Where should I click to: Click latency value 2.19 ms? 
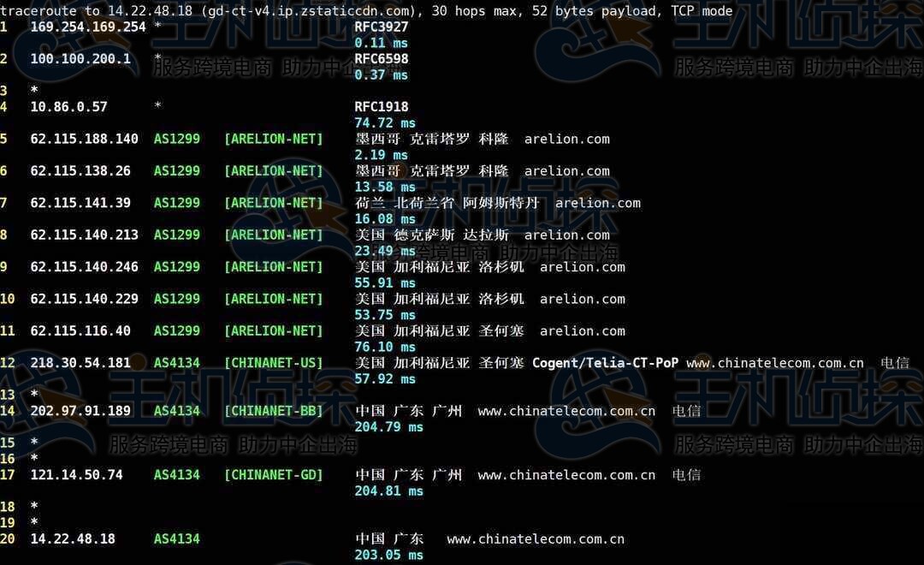tap(382, 155)
